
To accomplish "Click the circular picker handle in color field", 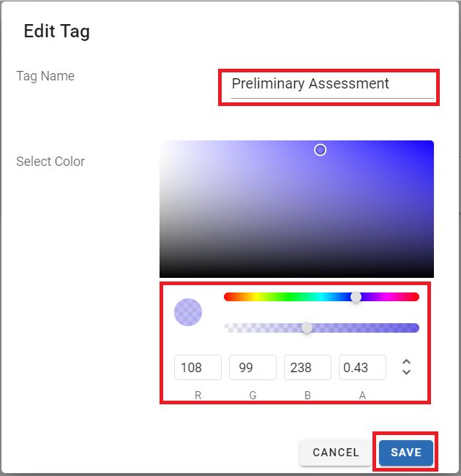I will coord(320,150).
